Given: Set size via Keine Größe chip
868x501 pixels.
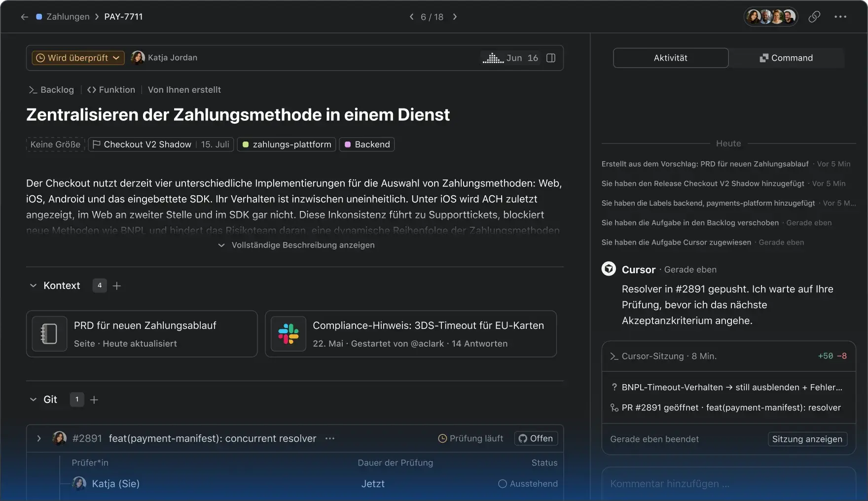Looking at the screenshot, I should [55, 144].
